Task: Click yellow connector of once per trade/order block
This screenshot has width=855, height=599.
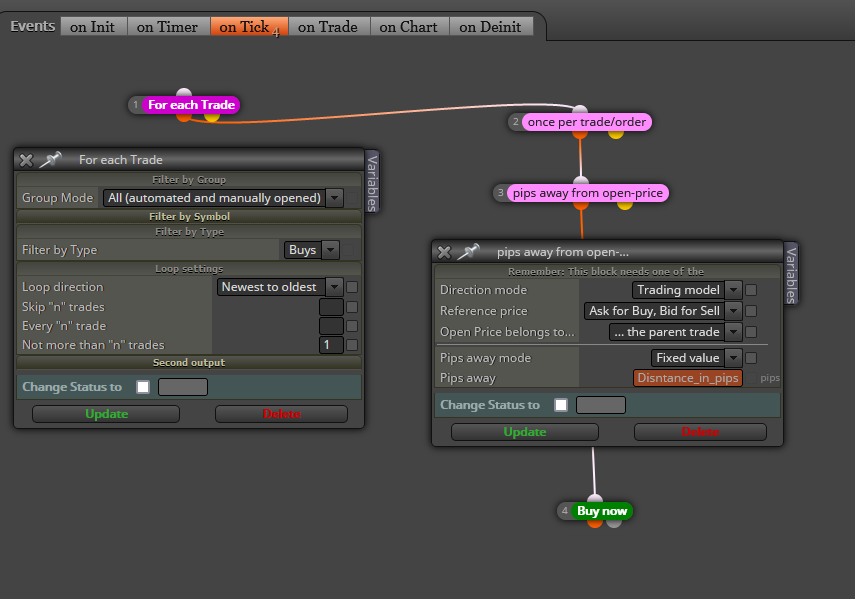Action: pyautogui.click(x=616, y=134)
